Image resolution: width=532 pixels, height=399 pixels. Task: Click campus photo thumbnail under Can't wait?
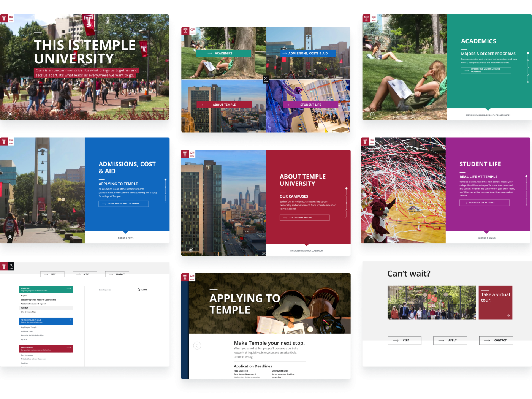432,302
